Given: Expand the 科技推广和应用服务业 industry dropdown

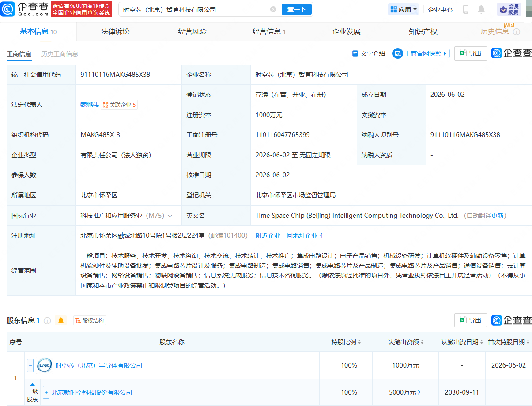Looking at the screenshot, I should (x=170, y=216).
